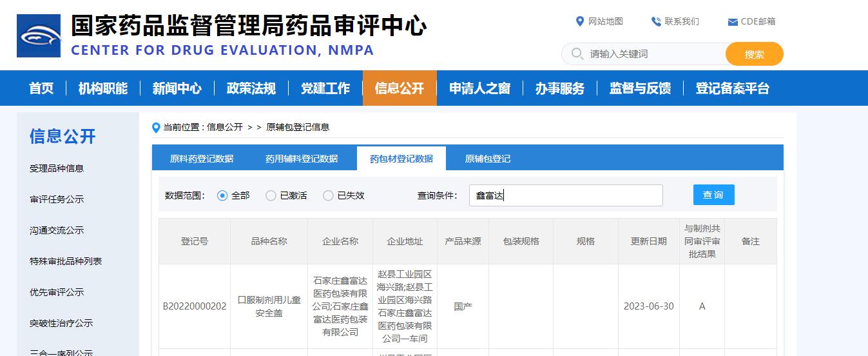Click the current location pin icon
Screen dimensions: 868x356
(x=156, y=128)
